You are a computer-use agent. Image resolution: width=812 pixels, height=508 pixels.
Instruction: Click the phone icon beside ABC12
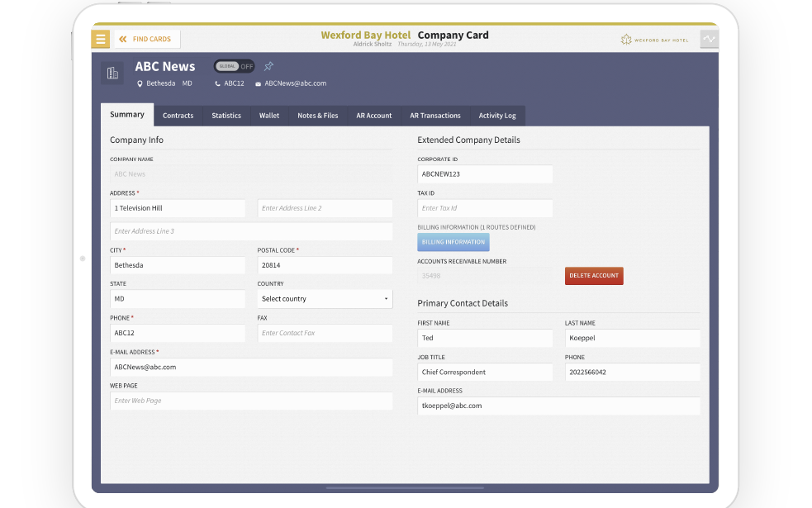pos(218,83)
